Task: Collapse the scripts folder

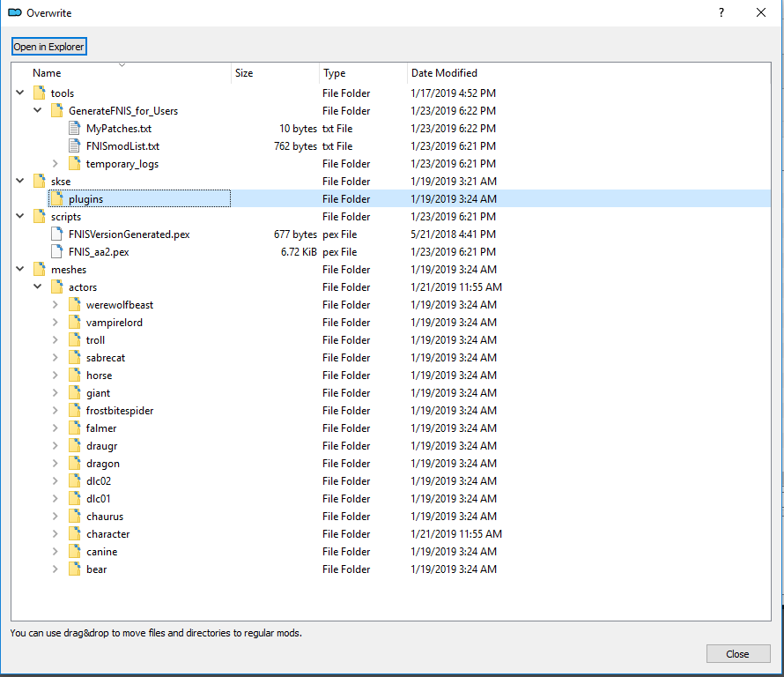Action: [x=20, y=216]
